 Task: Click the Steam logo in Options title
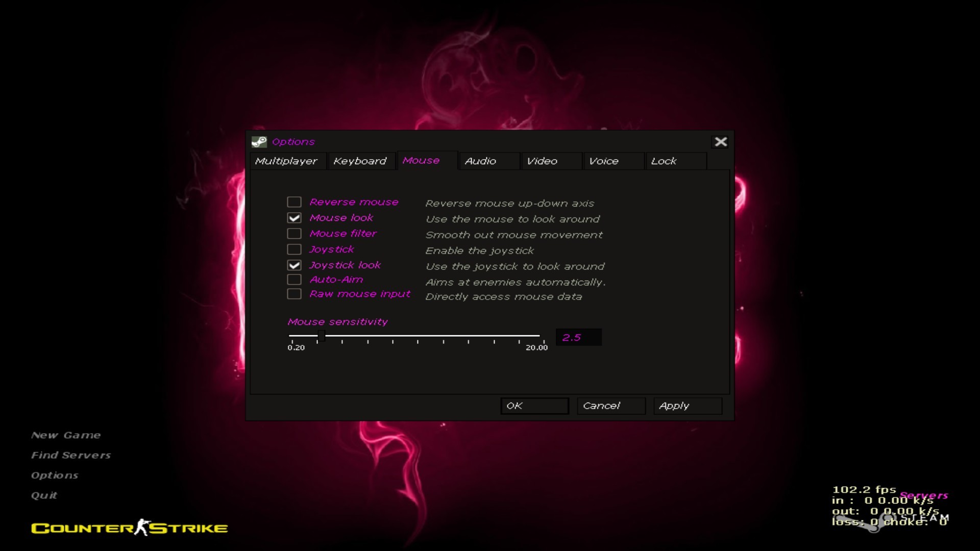(x=259, y=142)
